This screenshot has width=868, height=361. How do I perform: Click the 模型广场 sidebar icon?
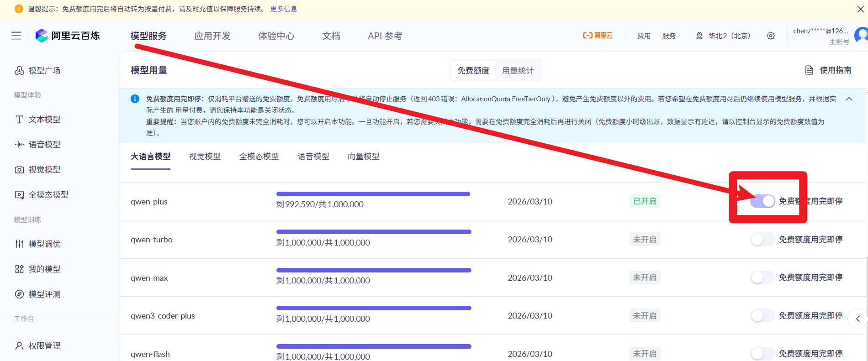coord(19,70)
